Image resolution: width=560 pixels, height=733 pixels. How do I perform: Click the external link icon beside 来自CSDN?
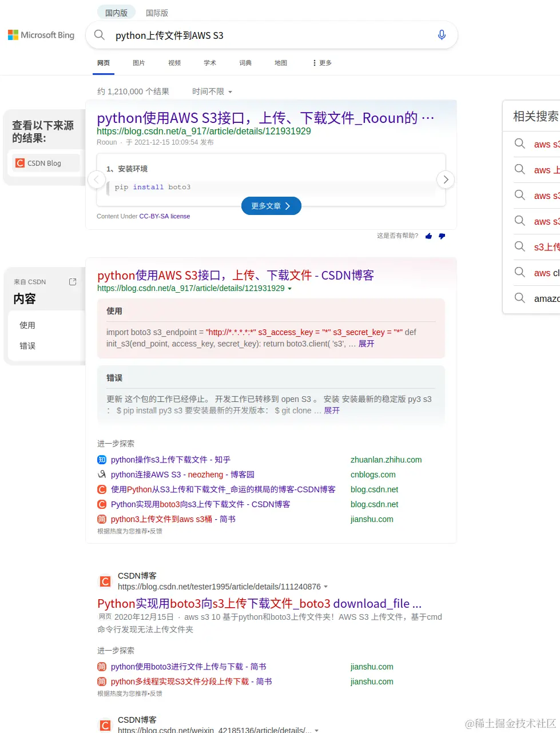coord(73,281)
